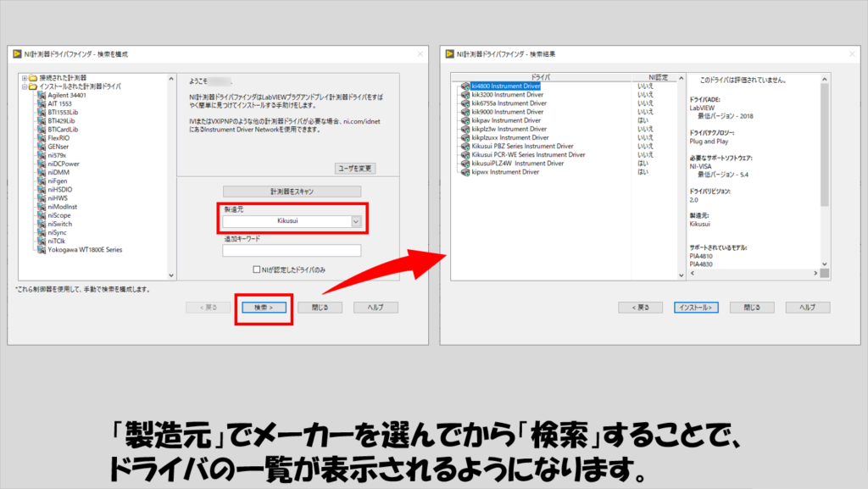Screen dimensions: 868x489
Task: Select the FlexRIO entry in driver tree
Action: [x=58, y=138]
